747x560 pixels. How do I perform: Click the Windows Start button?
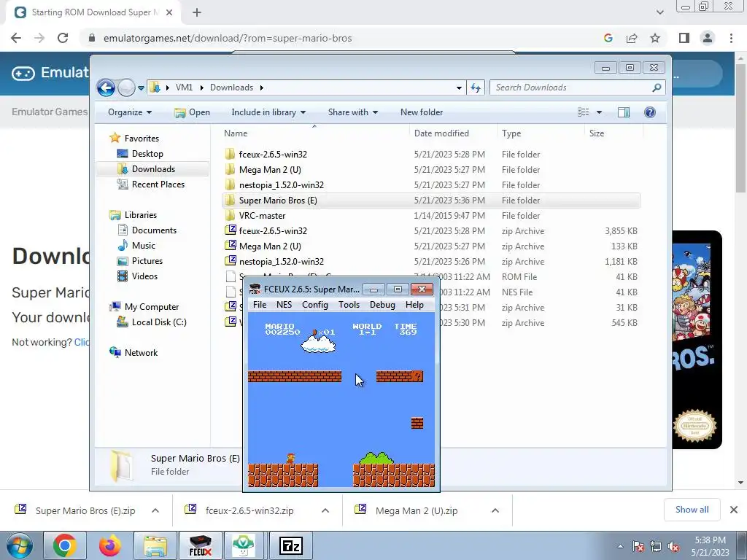click(x=19, y=545)
